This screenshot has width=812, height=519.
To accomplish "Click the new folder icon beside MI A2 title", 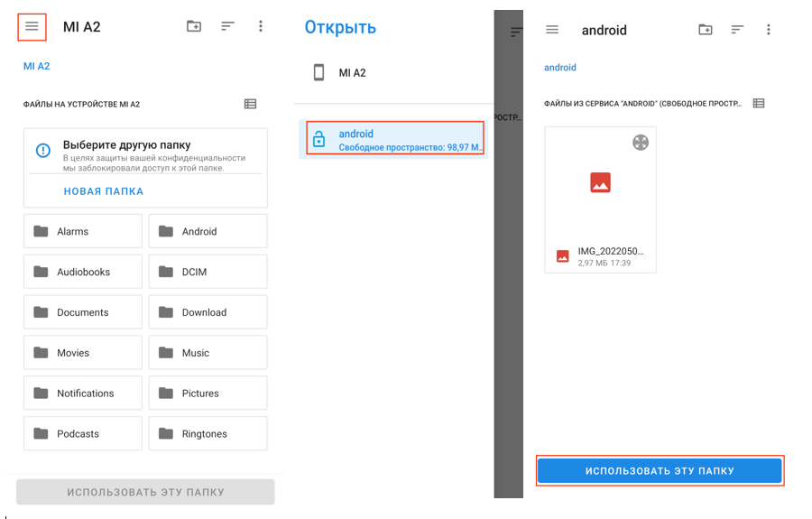I will (194, 26).
